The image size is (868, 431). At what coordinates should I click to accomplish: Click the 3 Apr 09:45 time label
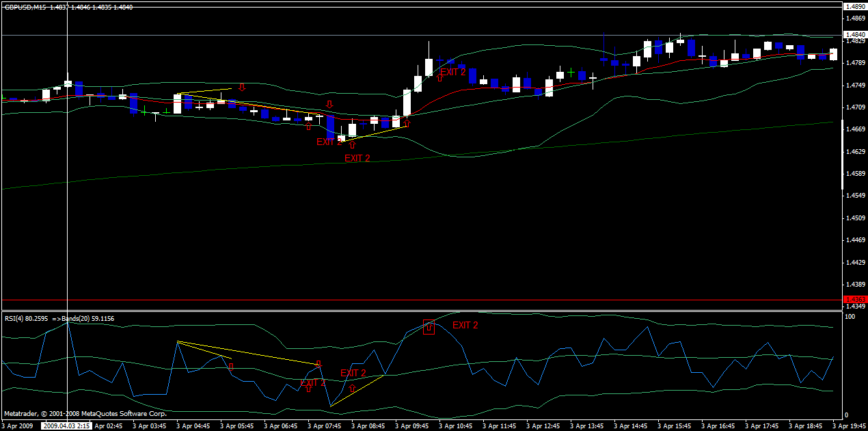pyautogui.click(x=411, y=426)
